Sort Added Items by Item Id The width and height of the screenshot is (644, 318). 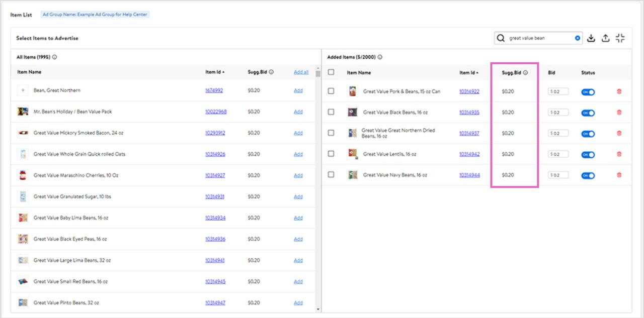tap(469, 72)
